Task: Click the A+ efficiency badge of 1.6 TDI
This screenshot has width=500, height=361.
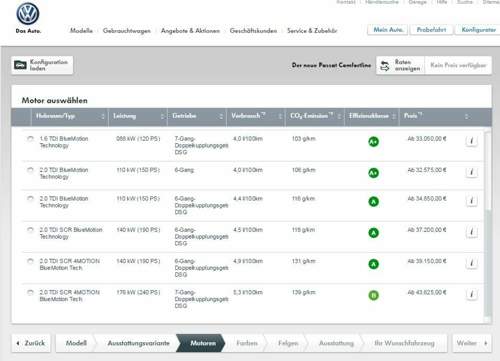Action: point(373,142)
